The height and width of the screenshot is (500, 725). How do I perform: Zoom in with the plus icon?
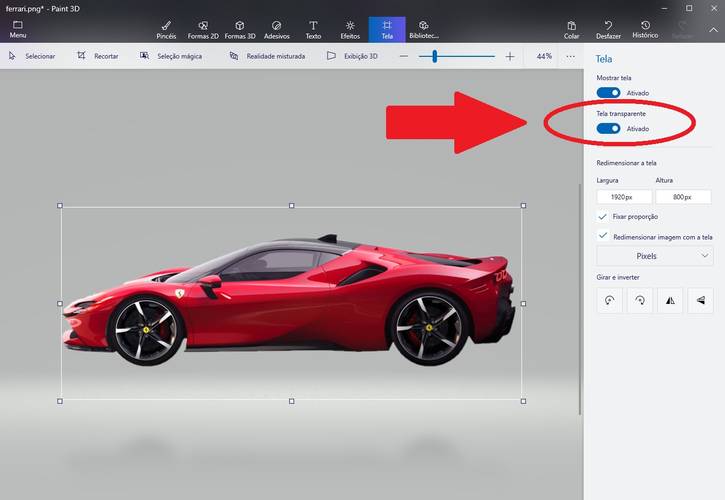click(510, 56)
